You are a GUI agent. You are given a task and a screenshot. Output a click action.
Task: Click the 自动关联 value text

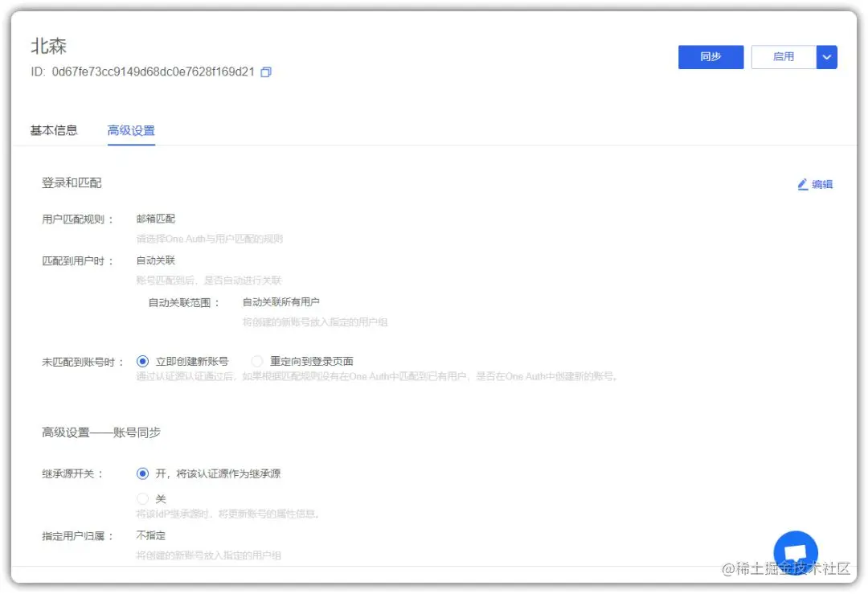[156, 260]
